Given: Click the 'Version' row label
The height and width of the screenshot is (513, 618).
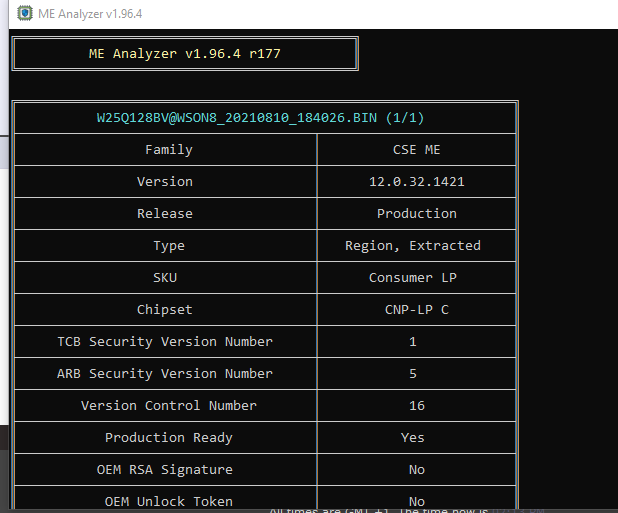Looking at the screenshot, I should (x=165, y=182).
